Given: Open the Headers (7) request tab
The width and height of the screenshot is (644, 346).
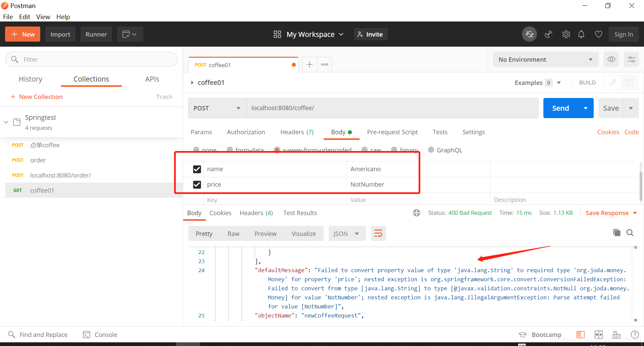Looking at the screenshot, I should pyautogui.click(x=297, y=132).
